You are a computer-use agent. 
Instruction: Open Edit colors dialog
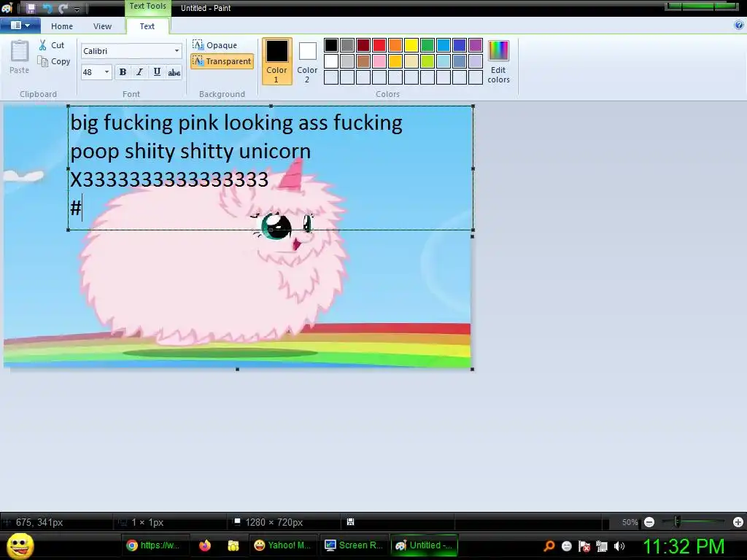(498, 61)
